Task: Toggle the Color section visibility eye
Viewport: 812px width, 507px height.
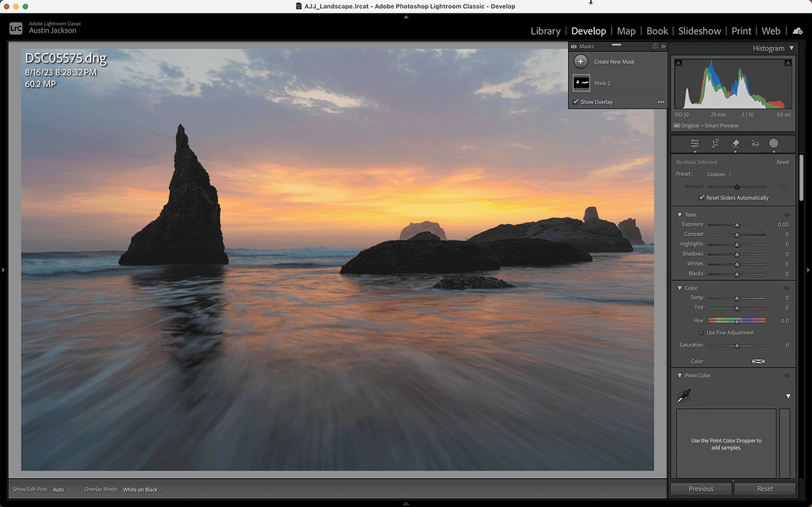Action: pos(787,288)
